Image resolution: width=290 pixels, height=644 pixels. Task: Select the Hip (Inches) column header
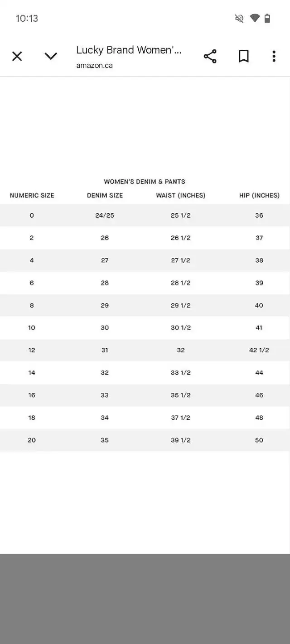pyautogui.click(x=259, y=196)
